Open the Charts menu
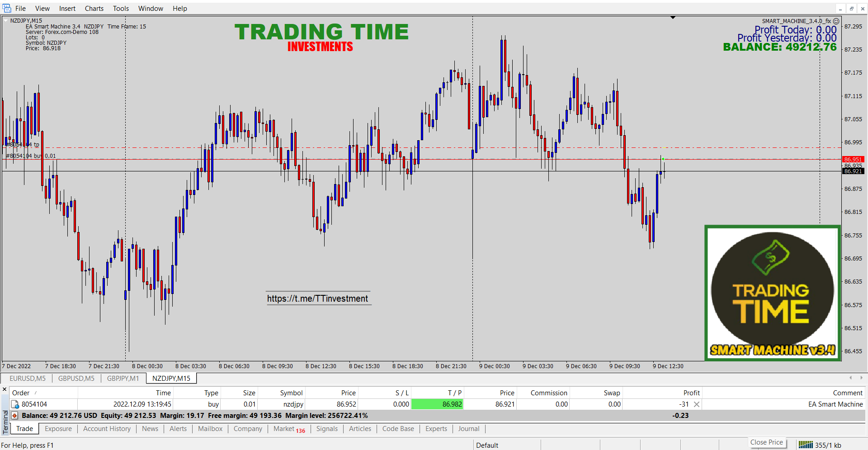This screenshot has height=450, width=868. click(x=94, y=9)
